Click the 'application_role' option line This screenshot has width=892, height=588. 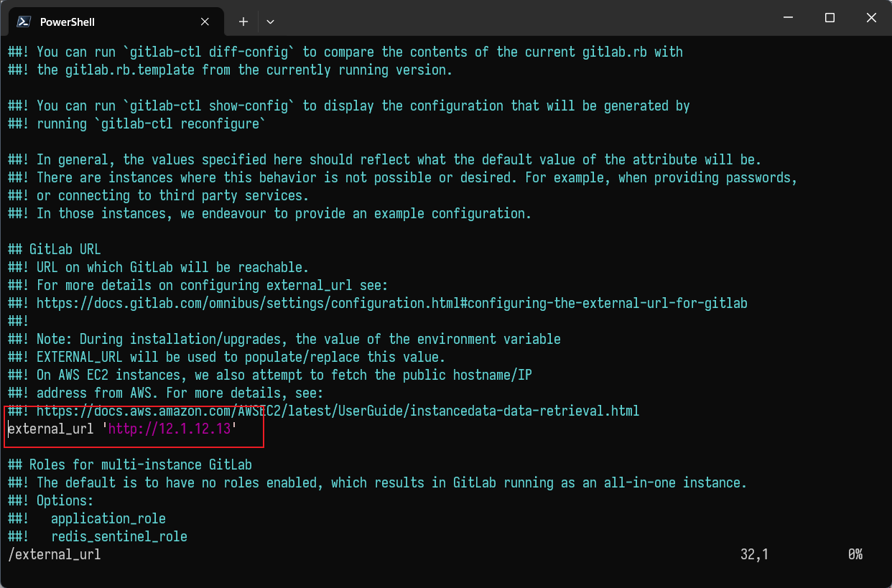point(108,519)
